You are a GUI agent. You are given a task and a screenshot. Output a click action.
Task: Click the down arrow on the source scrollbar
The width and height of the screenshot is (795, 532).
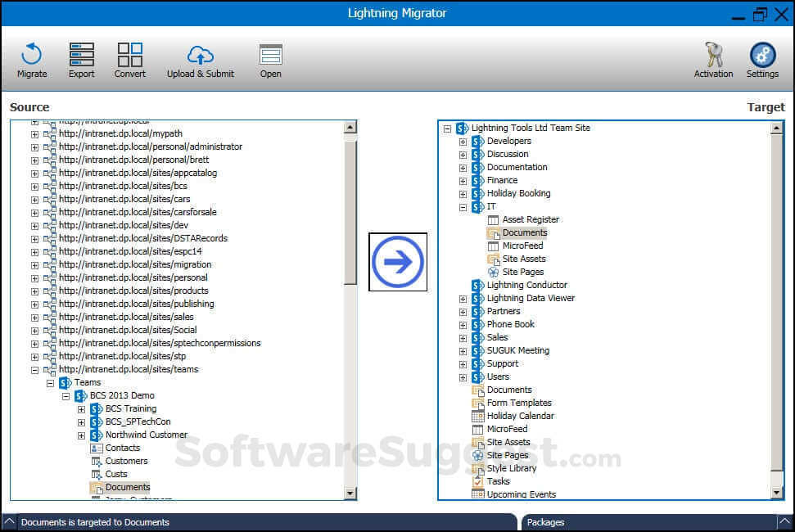[x=351, y=494]
